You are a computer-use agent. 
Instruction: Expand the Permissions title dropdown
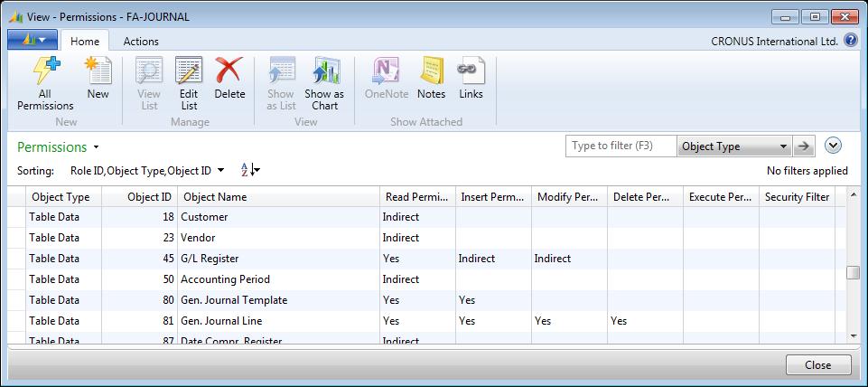(x=97, y=147)
